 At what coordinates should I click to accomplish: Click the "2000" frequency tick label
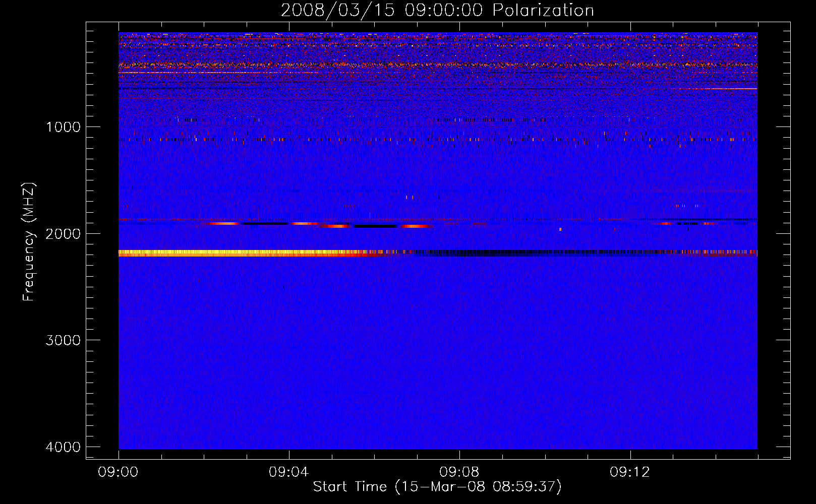pos(63,233)
